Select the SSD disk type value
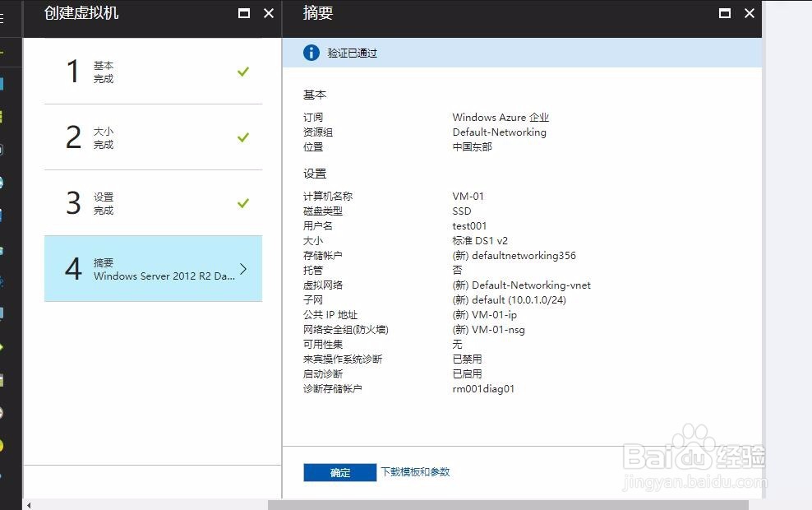 click(461, 211)
